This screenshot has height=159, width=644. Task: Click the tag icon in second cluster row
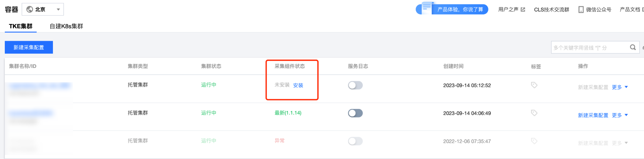coord(534,113)
